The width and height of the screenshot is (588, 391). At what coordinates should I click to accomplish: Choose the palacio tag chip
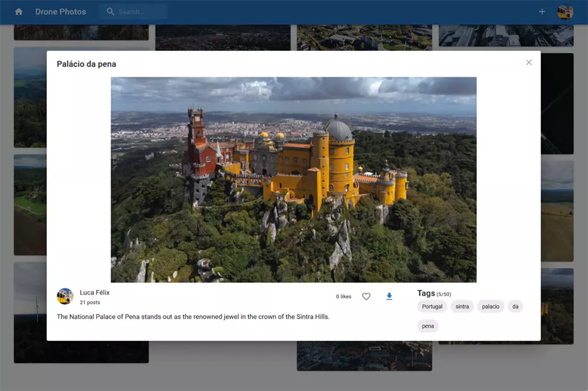click(490, 306)
